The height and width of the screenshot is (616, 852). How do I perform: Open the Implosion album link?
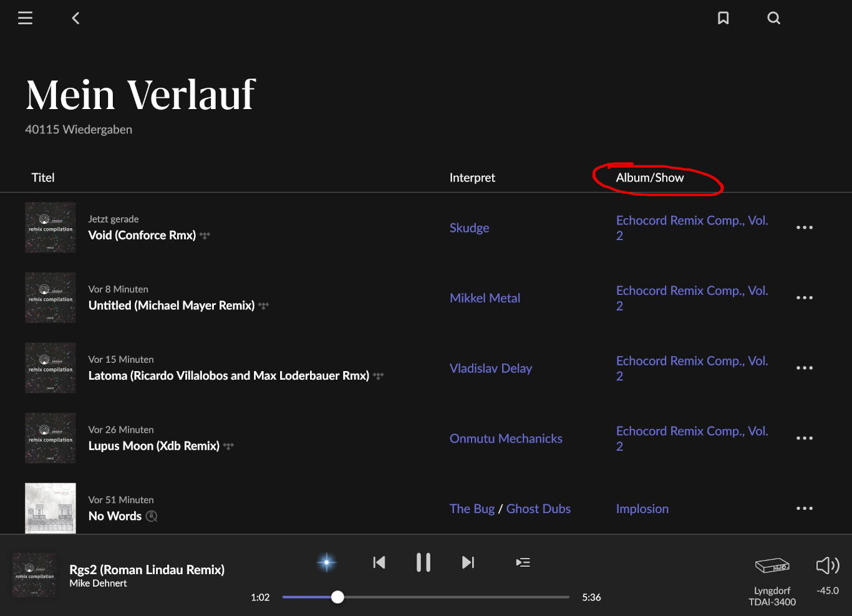[x=642, y=509]
